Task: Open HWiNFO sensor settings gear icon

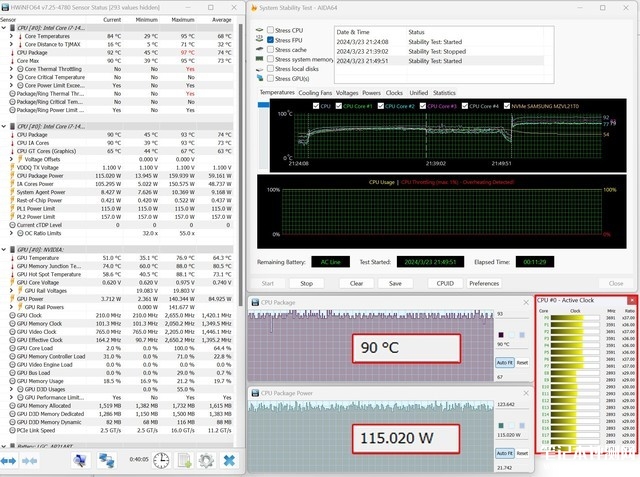Action: [x=206, y=460]
